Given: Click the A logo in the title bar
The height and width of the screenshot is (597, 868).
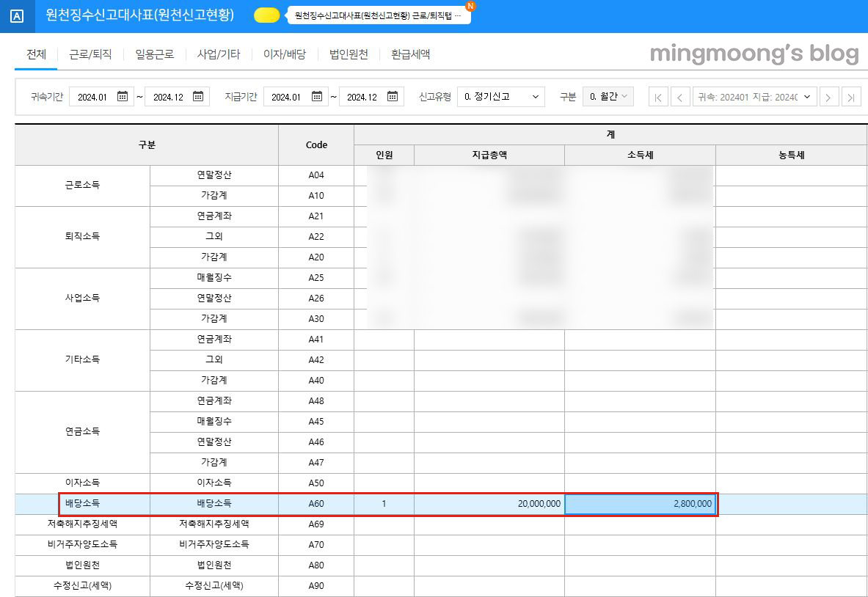Looking at the screenshot, I should pos(16,16).
